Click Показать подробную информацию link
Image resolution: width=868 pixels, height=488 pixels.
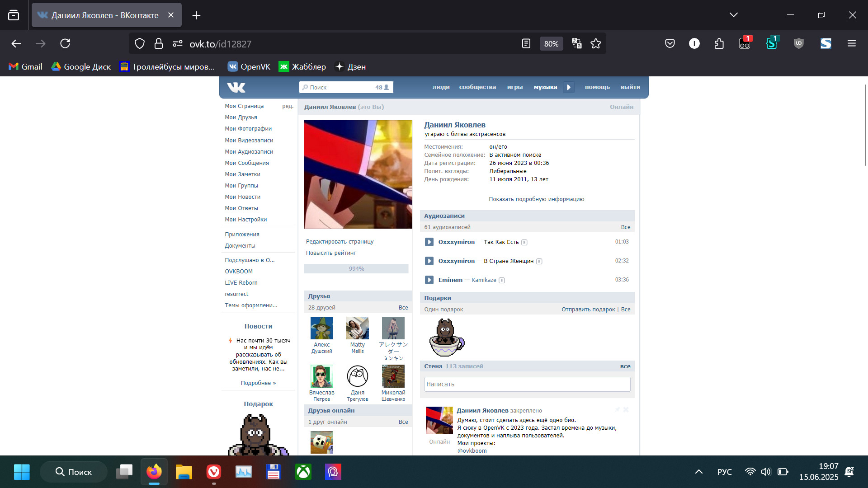(536, 199)
